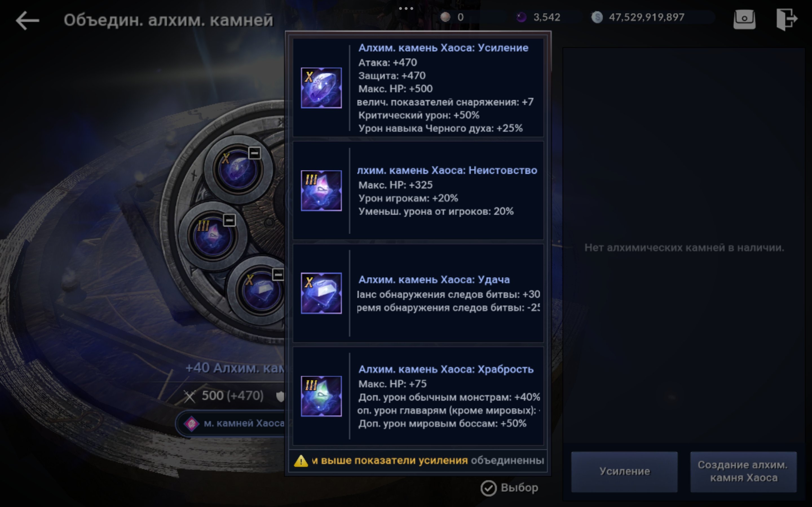Screen dimensions: 812x507
Task: Click the Алхим. камень Хаоса: Храбрость title
Action: point(446,369)
